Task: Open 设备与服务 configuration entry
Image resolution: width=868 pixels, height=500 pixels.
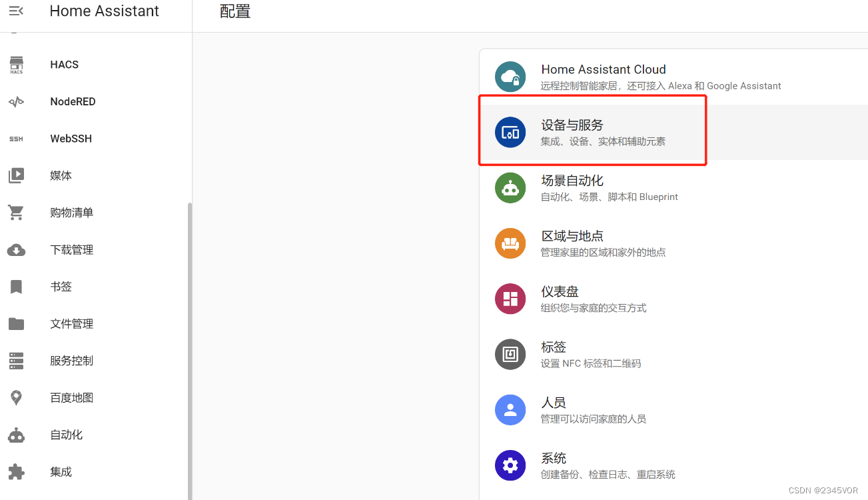Action: (673, 132)
